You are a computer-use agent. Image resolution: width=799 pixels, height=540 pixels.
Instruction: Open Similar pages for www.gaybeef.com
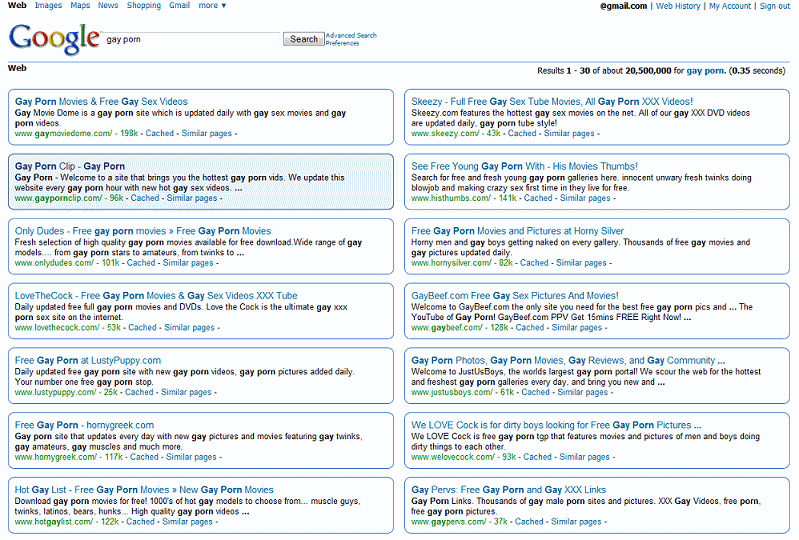(577, 328)
